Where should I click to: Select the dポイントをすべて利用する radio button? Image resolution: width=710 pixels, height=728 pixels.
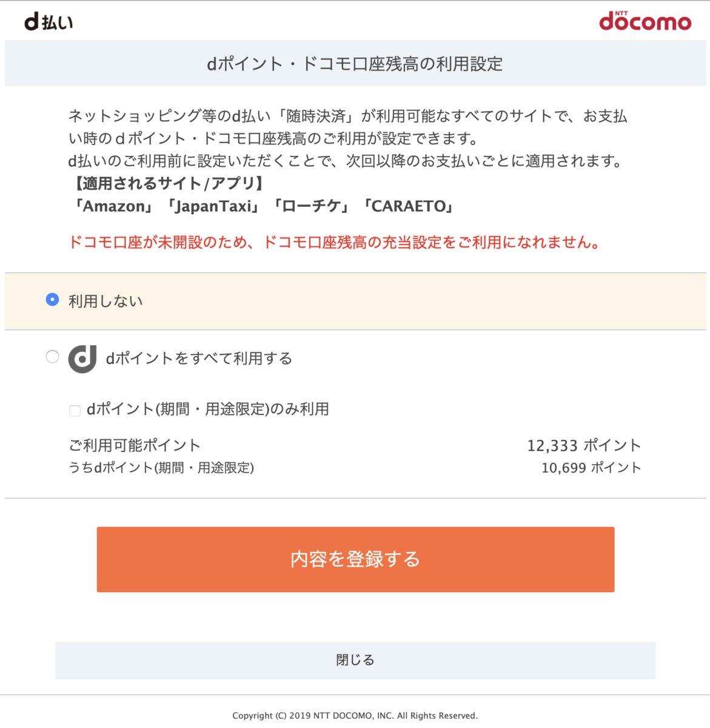[x=53, y=357]
